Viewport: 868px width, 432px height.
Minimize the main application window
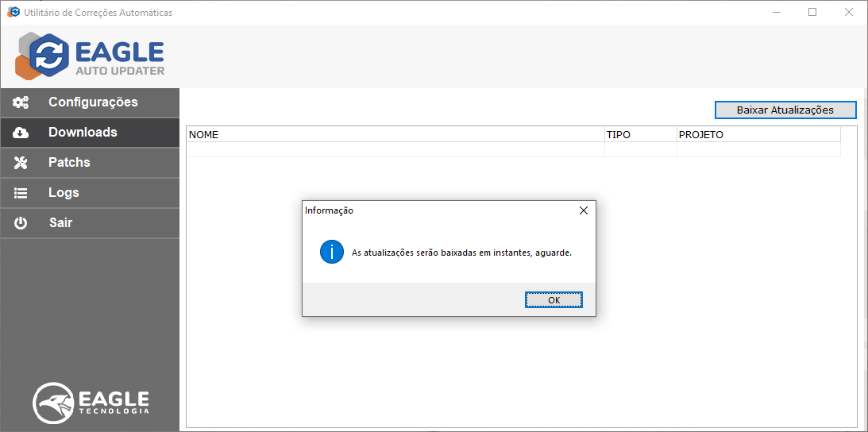pyautogui.click(x=776, y=12)
